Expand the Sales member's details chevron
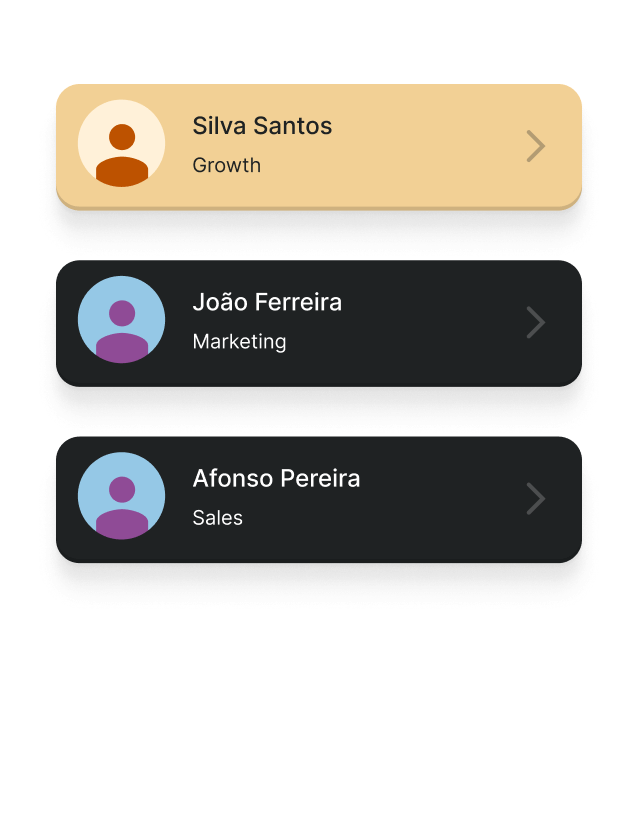639x822 pixels. pyautogui.click(x=536, y=498)
